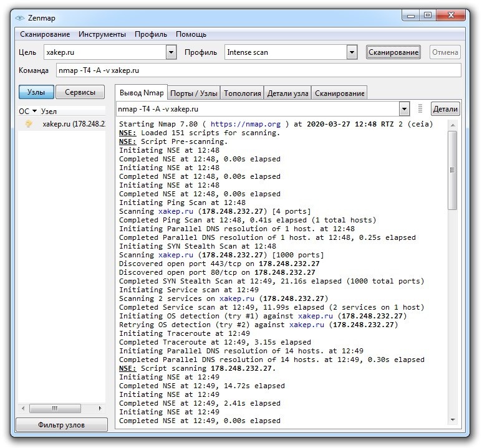Click xakep.ru link in the [1000 ports] line

coord(175,255)
